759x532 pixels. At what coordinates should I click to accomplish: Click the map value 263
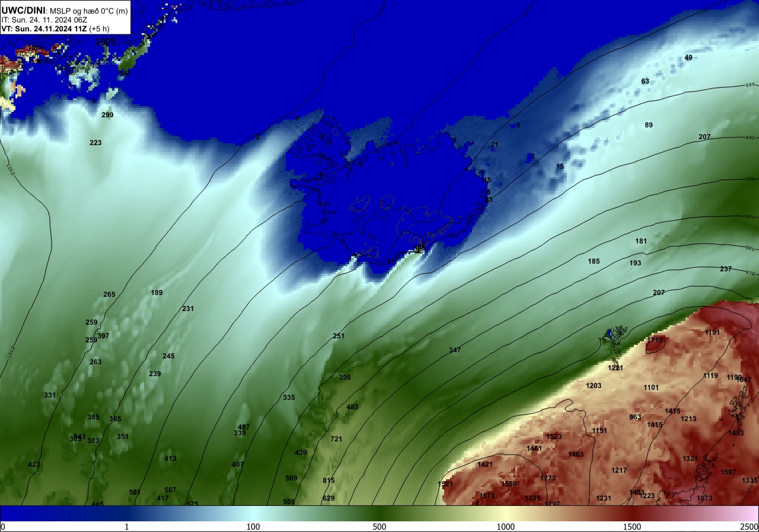coord(95,362)
